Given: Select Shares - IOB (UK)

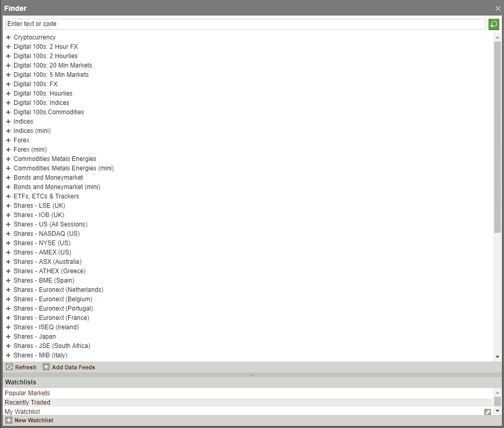Looking at the screenshot, I should 39,215.
